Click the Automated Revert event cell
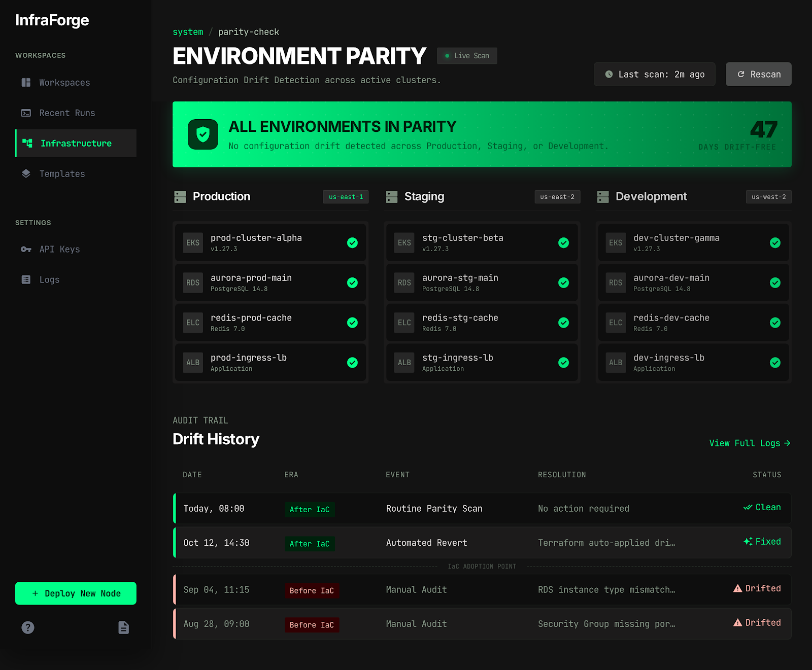812x670 pixels. click(426, 543)
